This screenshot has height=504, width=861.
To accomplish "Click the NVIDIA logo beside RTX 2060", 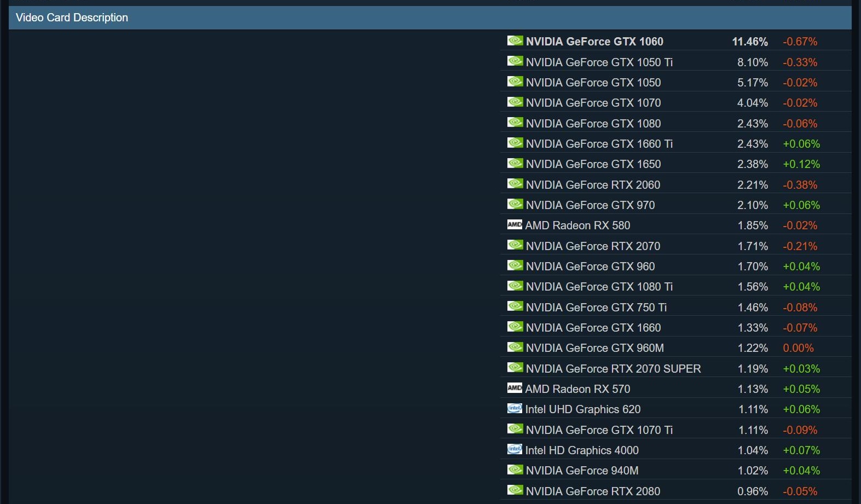I will pyautogui.click(x=515, y=183).
